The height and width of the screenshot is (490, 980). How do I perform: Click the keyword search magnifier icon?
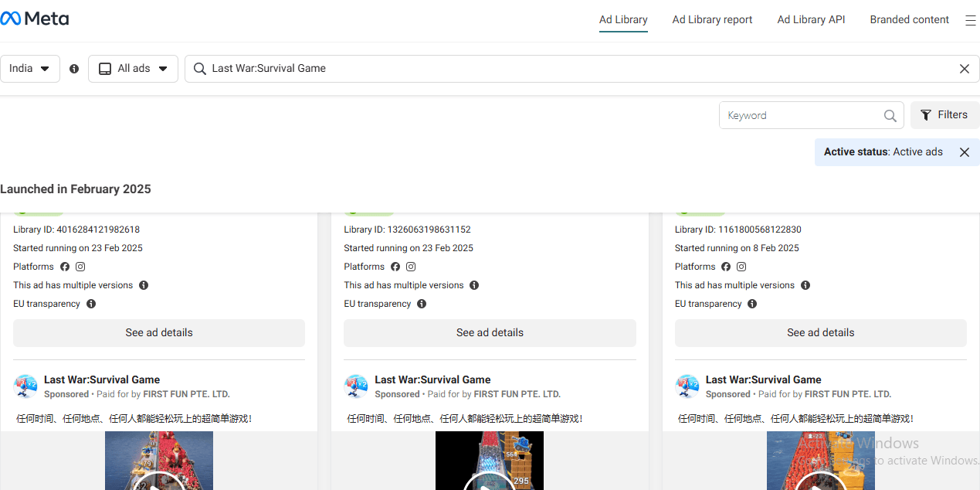(x=890, y=116)
